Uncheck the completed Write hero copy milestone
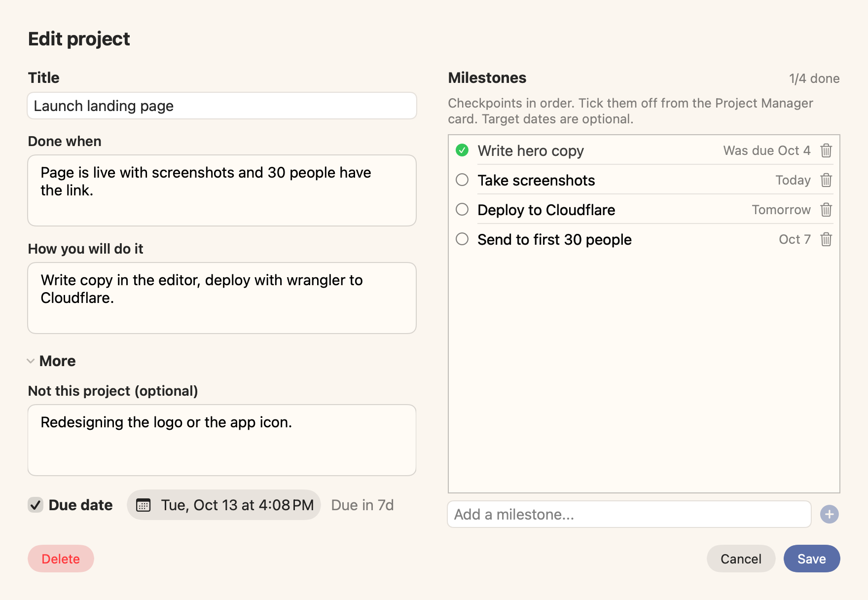Screen dimensions: 868x600 462,150
